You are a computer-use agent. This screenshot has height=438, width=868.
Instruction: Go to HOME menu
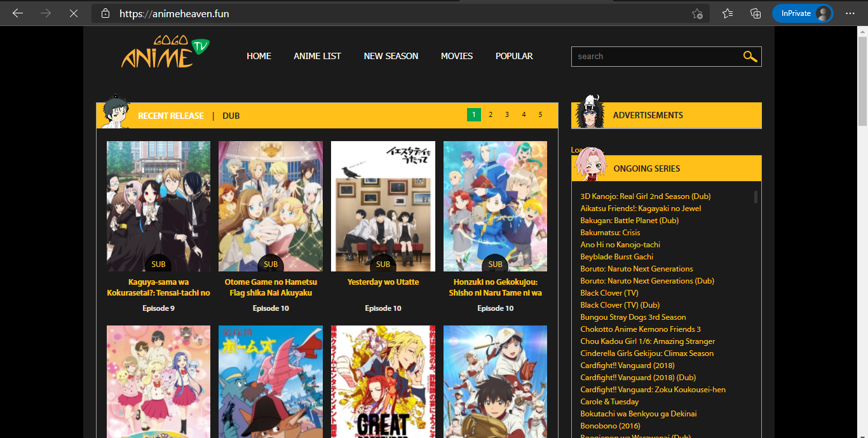[x=259, y=56]
